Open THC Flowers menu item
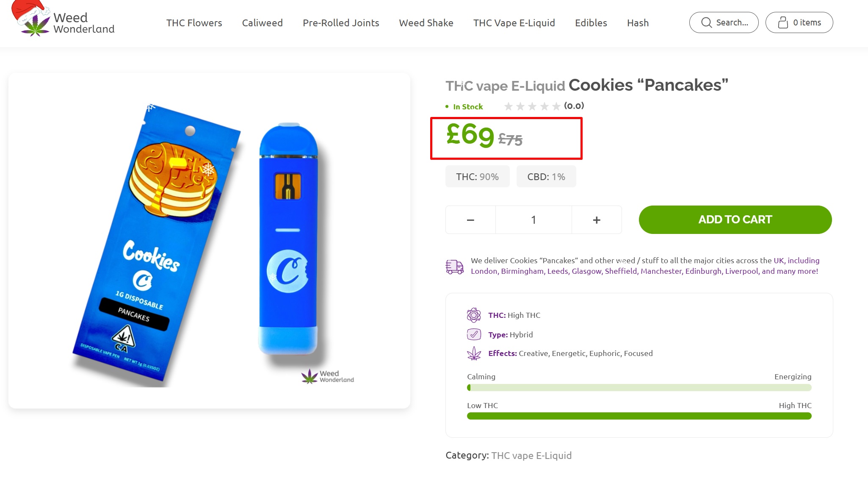The height and width of the screenshot is (481, 868). click(x=194, y=23)
